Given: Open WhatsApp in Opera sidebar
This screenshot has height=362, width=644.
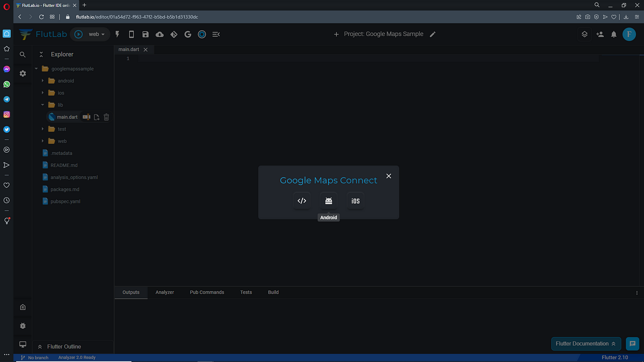Looking at the screenshot, I should point(6,84).
